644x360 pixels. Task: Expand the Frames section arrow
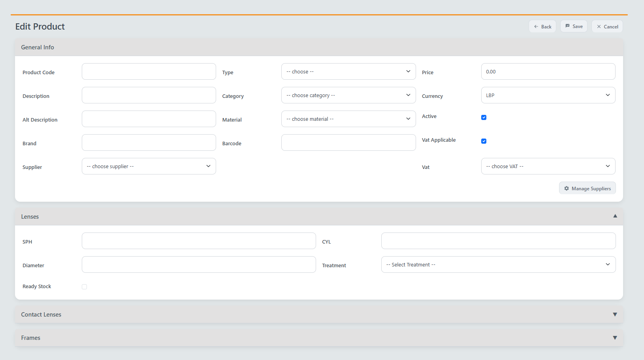tap(615, 338)
